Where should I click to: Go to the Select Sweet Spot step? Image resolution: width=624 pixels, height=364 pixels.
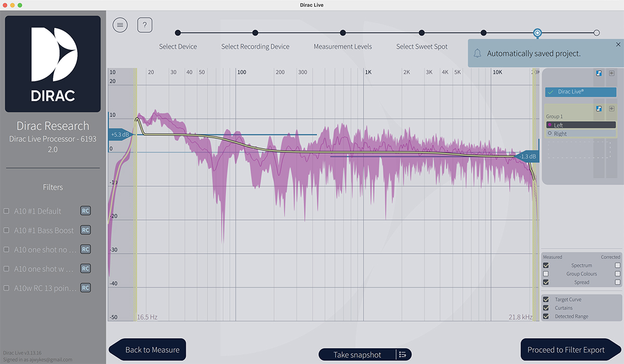tap(421, 32)
